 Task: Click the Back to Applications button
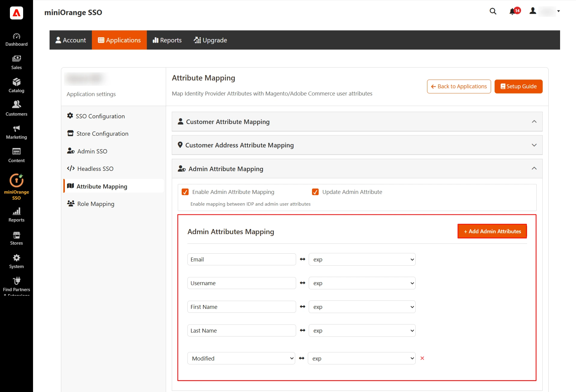click(459, 86)
